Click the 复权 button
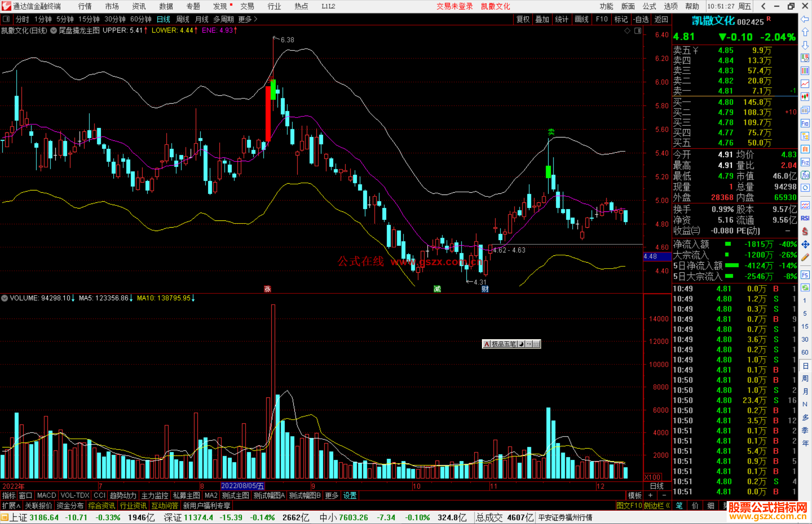Image resolution: width=812 pixels, height=524 pixels. (x=523, y=19)
